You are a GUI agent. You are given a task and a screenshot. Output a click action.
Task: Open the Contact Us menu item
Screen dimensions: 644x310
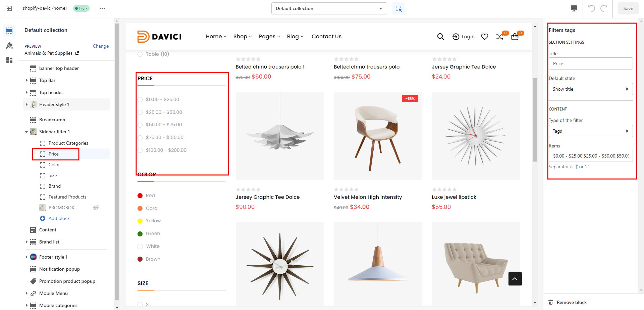pos(326,36)
